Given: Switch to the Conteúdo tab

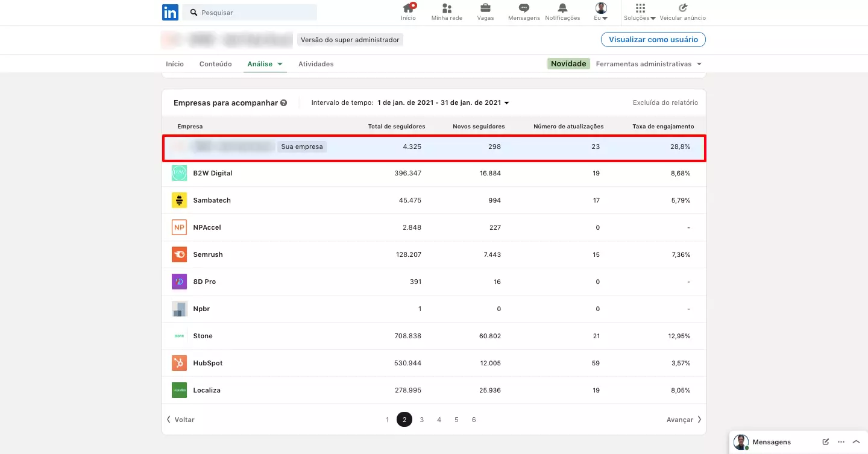Looking at the screenshot, I should (x=215, y=63).
